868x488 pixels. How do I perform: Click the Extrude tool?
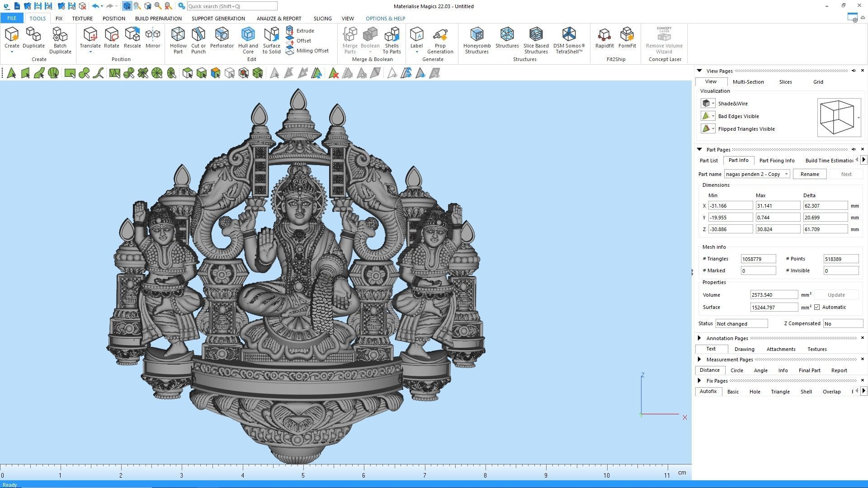tap(300, 31)
